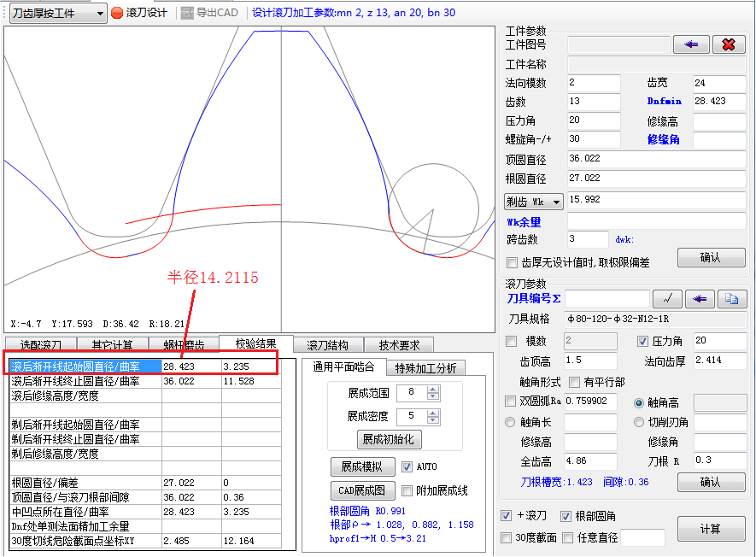The width and height of the screenshot is (756, 557).
Task: Click the copy pages icon in 滚刀参数
Action: point(732,299)
